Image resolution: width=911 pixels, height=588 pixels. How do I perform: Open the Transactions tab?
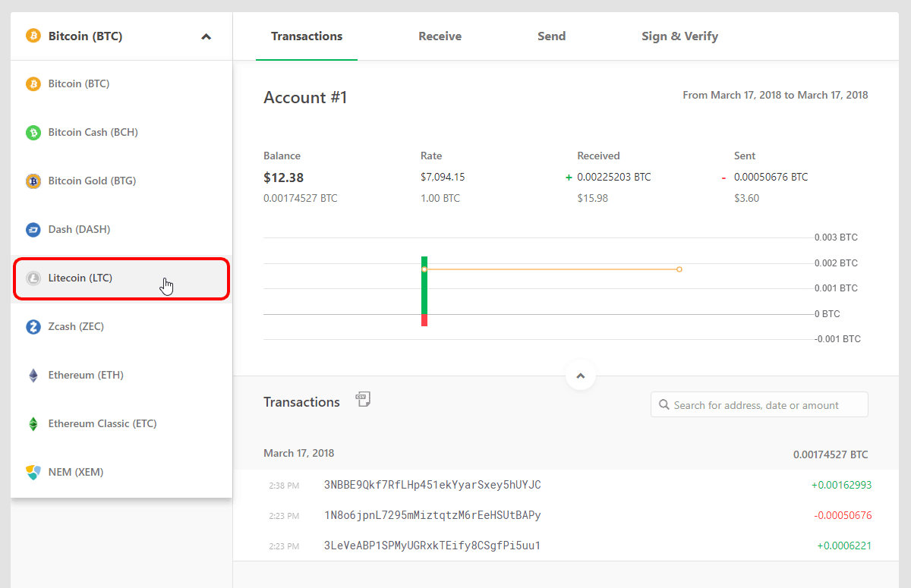coord(307,36)
